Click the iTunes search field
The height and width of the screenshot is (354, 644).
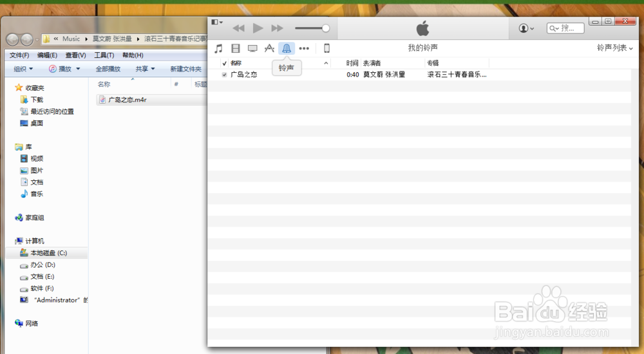pos(565,28)
